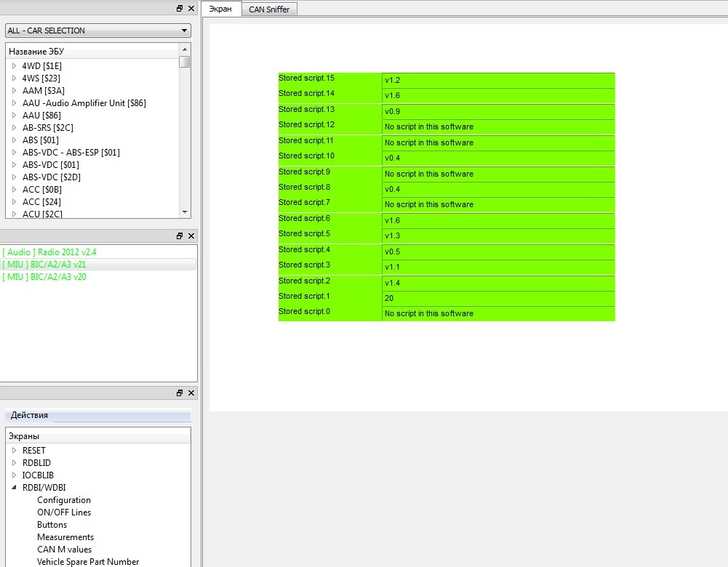
Task: Open the Configuration screen item
Action: click(x=64, y=500)
